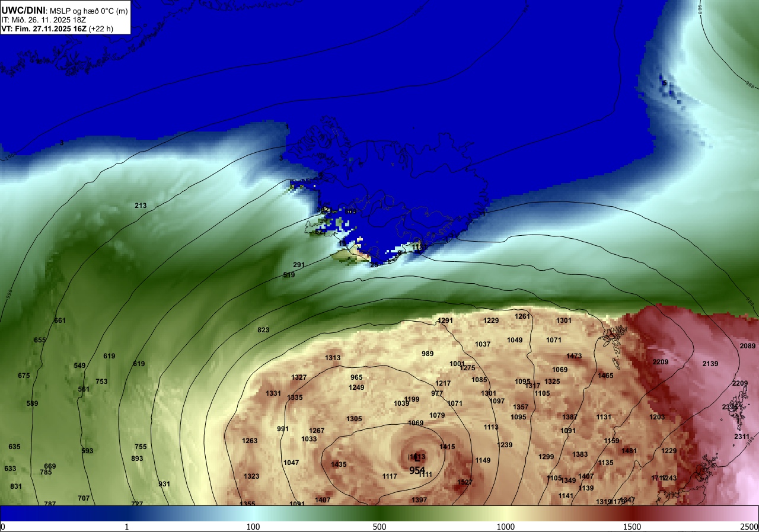The height and width of the screenshot is (532, 759).
Task: Select the height value 893
Action: coord(137,459)
